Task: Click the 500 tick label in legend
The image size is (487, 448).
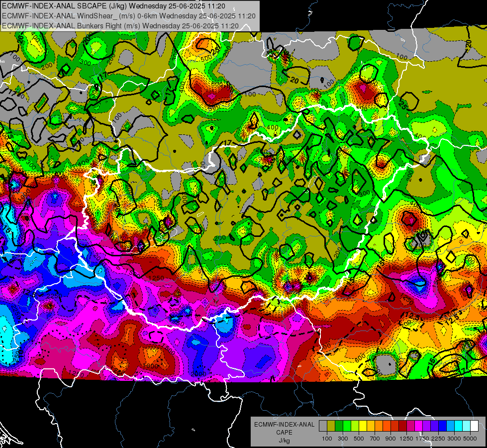Action: click(359, 439)
